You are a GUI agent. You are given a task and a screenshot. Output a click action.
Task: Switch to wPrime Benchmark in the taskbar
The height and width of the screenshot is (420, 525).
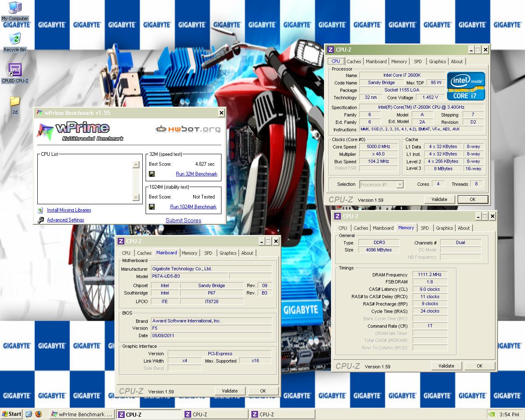click(x=82, y=414)
